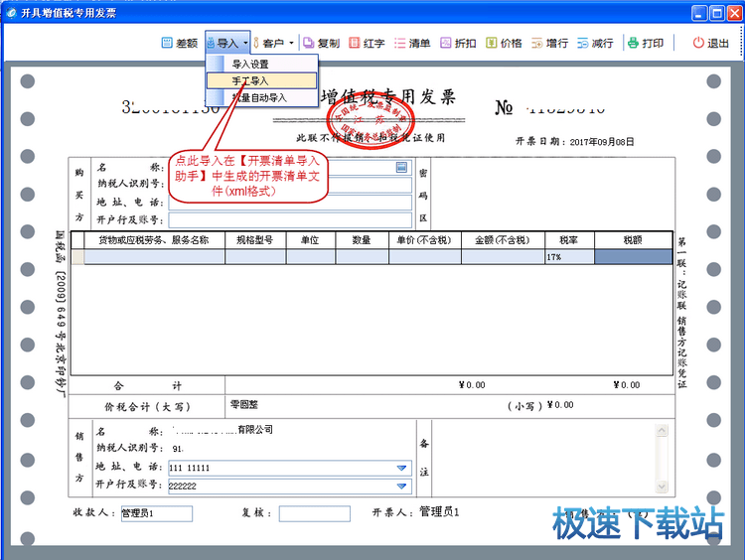Exit the window with 退出
Viewport: 745px width, 560px height.
pos(710,44)
